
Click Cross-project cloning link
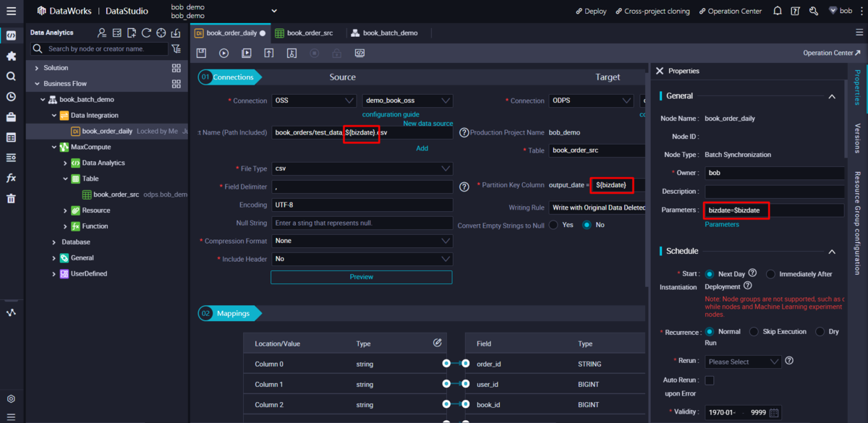point(652,11)
